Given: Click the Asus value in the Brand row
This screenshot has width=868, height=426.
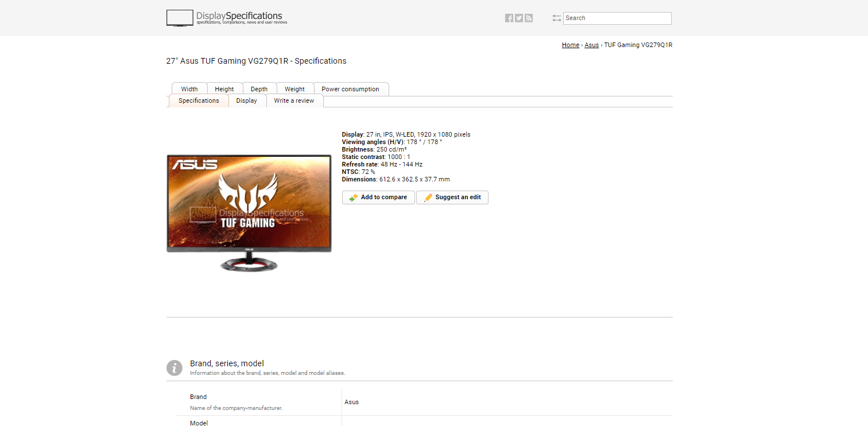Looking at the screenshot, I should [351, 402].
